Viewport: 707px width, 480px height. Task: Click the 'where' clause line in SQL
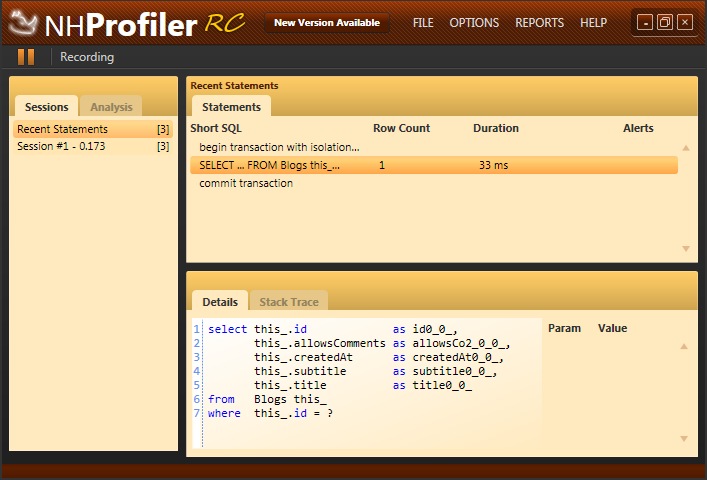[x=271, y=413]
